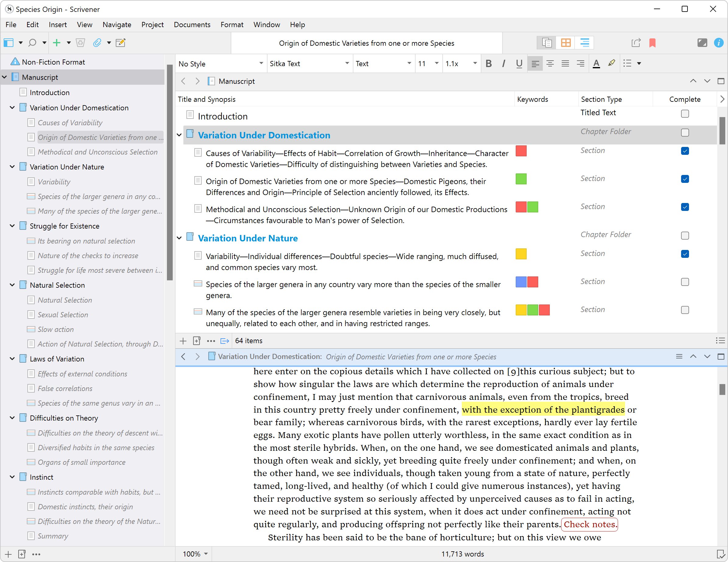
Task: Open Quick Reference compose icon in toolbar
Action: click(x=120, y=43)
